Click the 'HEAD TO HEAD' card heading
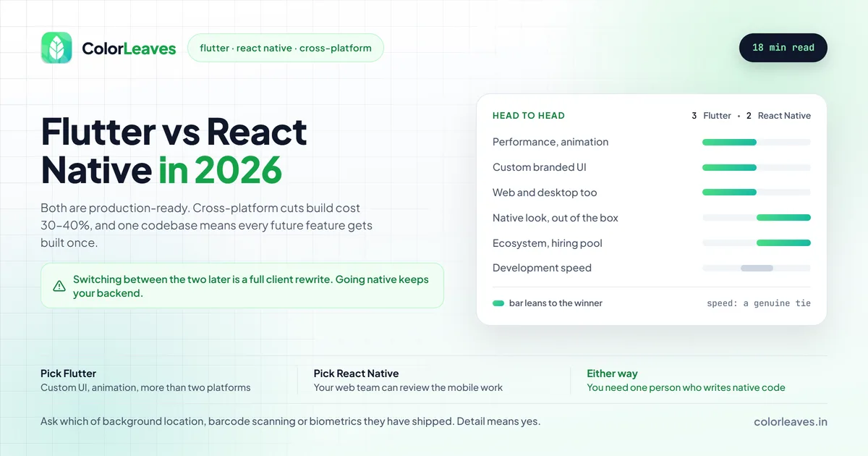Image resolution: width=868 pixels, height=456 pixels. pos(529,116)
